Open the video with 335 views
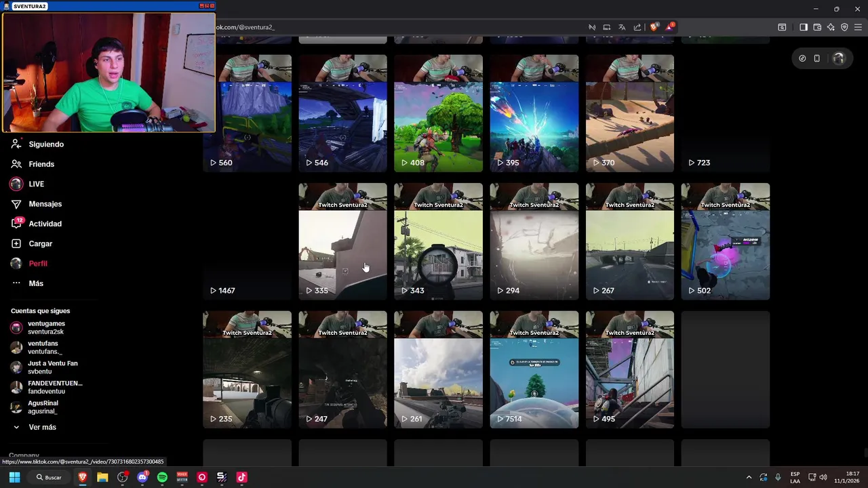Viewport: 868px width, 488px height. 342,241
